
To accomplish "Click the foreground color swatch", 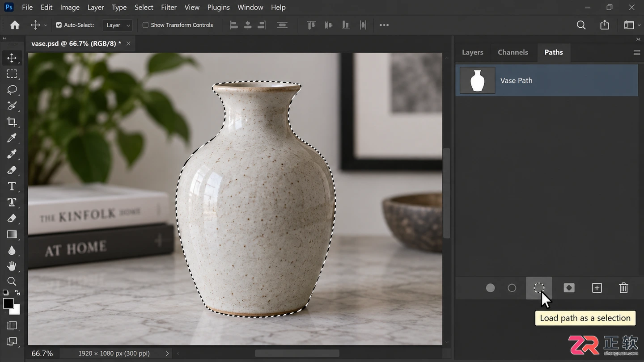I will tap(8, 303).
